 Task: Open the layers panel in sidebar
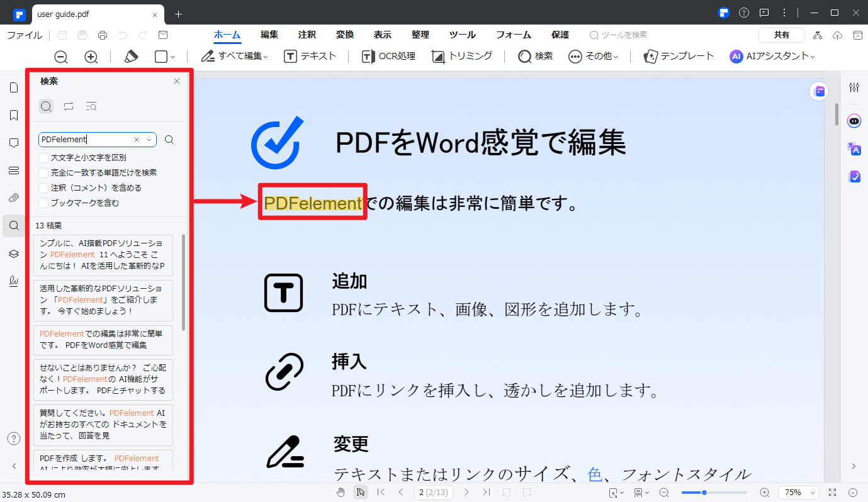click(14, 254)
